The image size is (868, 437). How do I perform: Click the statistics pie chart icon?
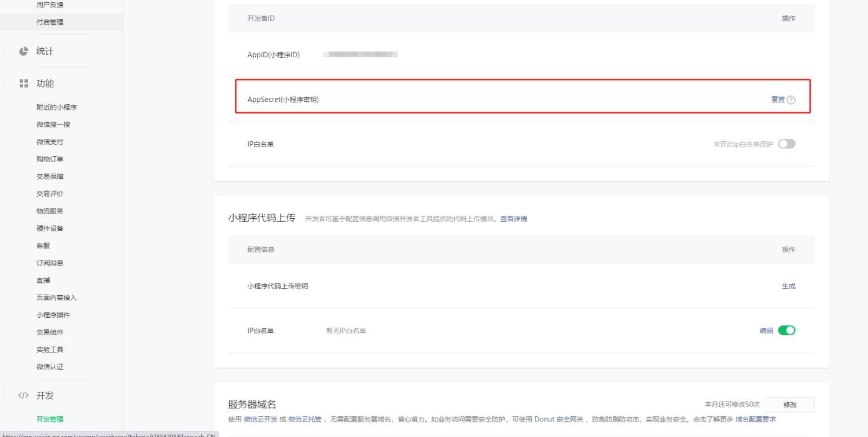[24, 51]
